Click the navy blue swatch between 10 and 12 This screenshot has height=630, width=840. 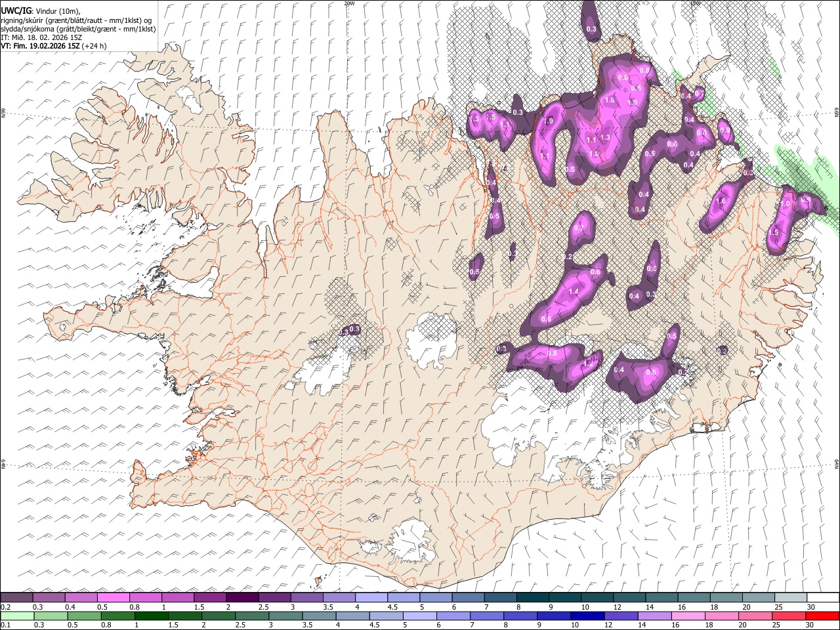tap(587, 616)
